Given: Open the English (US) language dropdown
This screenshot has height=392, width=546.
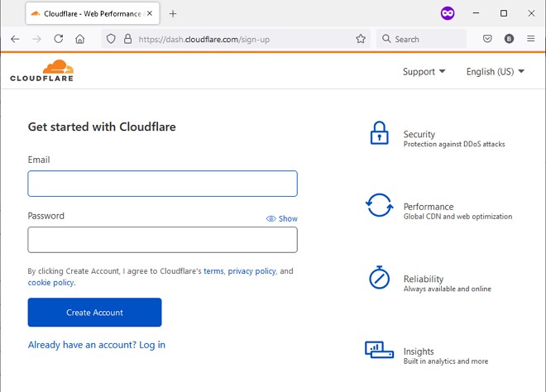Looking at the screenshot, I should (495, 72).
